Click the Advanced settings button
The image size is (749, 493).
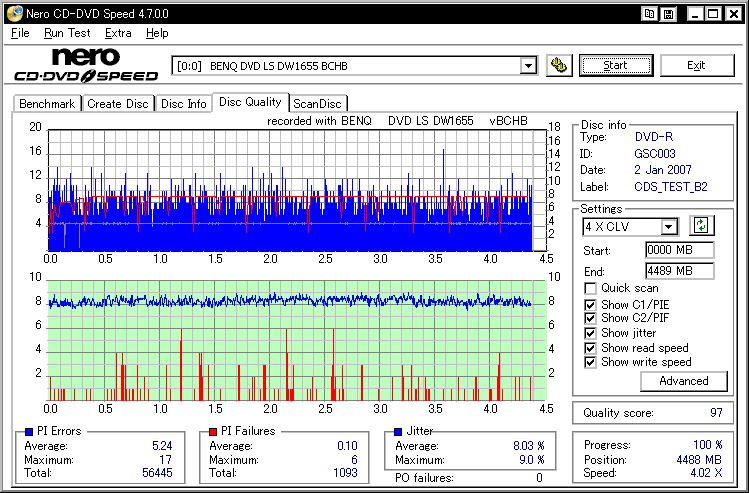pyautogui.click(x=684, y=381)
